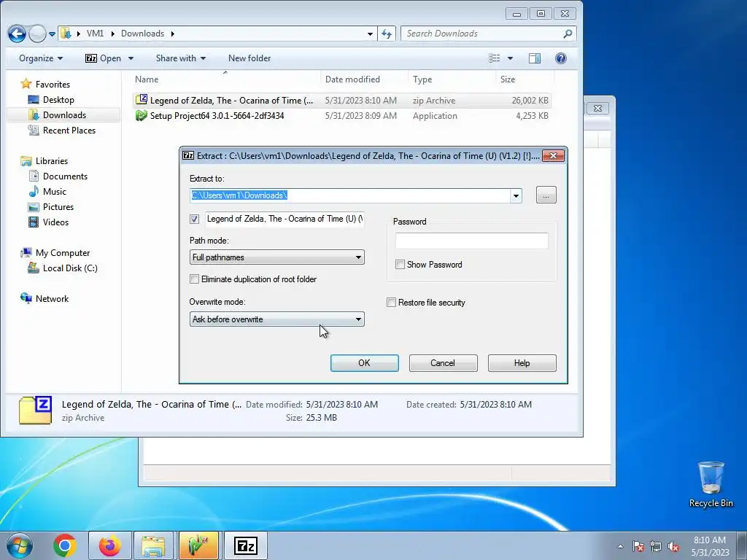The width and height of the screenshot is (747, 560).
Task: Open the Recycle Bin on desktop
Action: pos(711,484)
